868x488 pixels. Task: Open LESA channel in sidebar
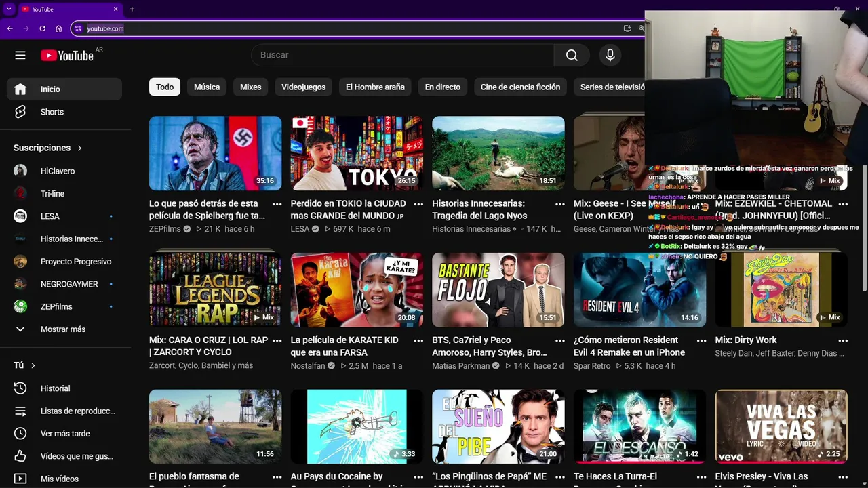tap(64, 216)
